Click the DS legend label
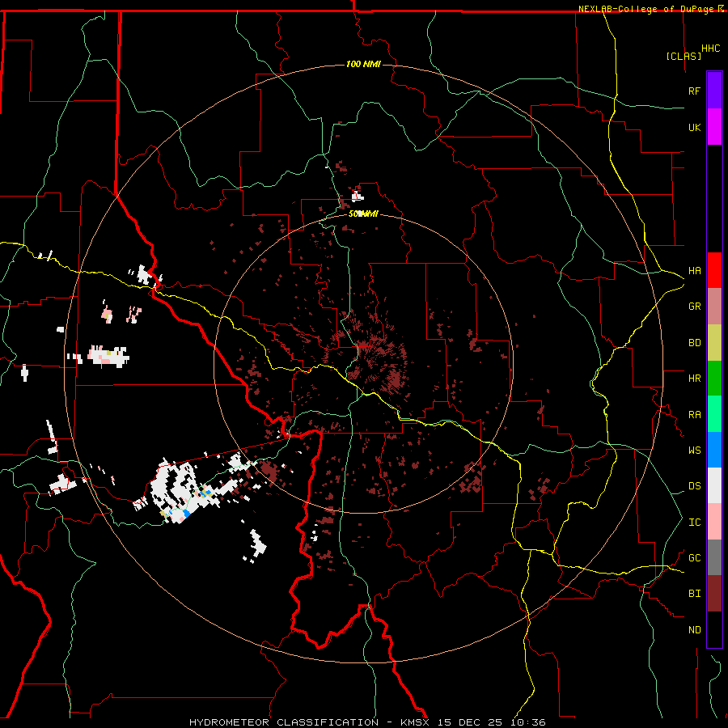The height and width of the screenshot is (728, 728). tap(694, 485)
